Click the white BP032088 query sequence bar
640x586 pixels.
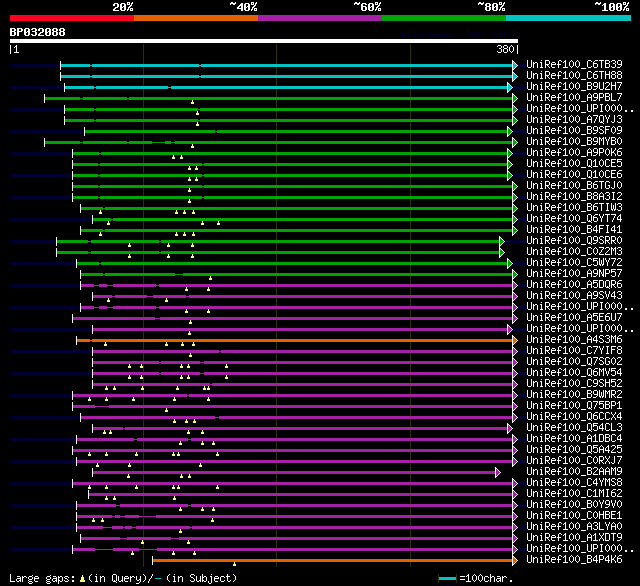click(264, 41)
